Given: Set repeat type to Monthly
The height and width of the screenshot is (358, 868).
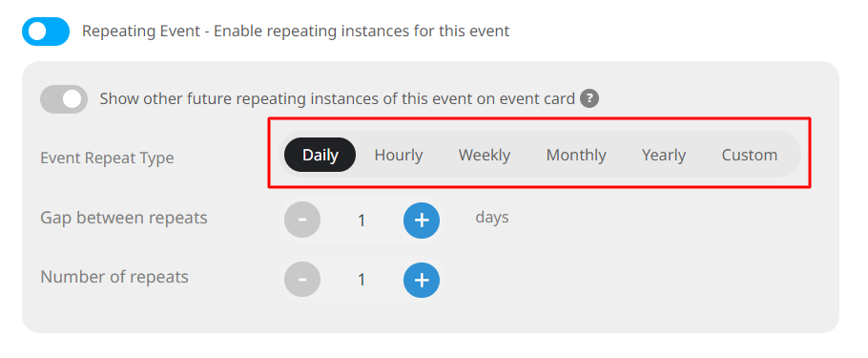Looking at the screenshot, I should 576,155.
